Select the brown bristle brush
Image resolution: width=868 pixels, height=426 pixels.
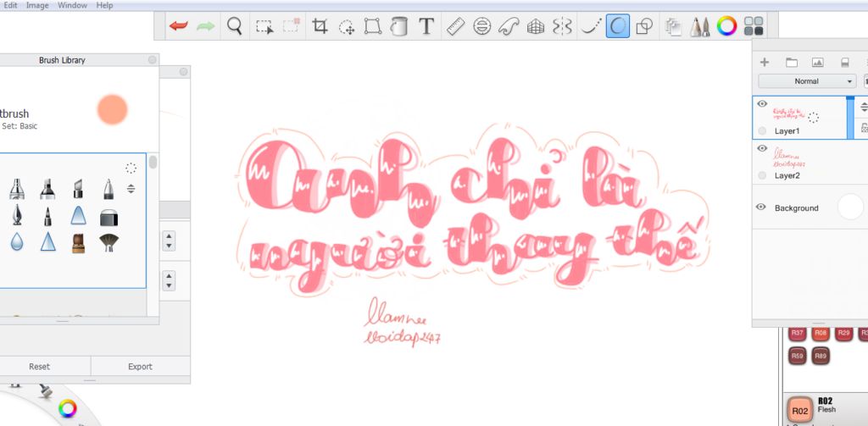[79, 243]
